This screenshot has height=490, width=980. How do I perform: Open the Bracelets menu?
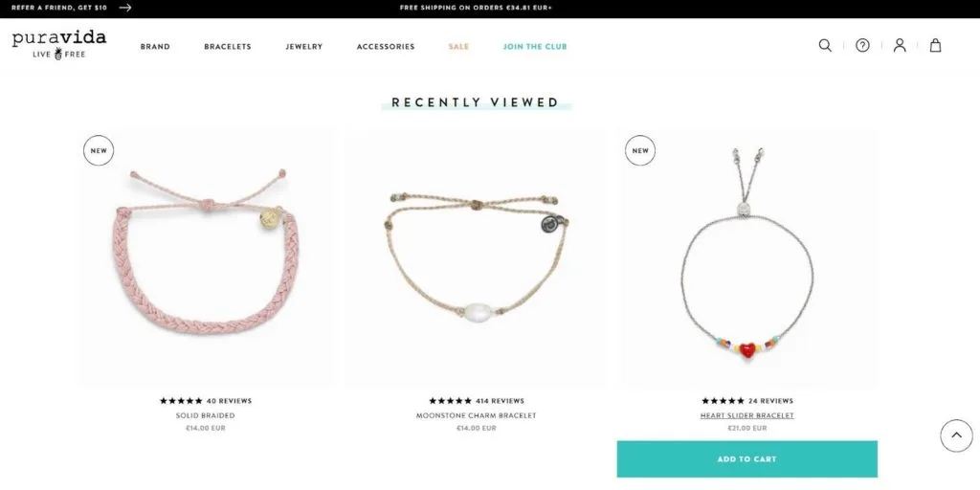coord(228,46)
